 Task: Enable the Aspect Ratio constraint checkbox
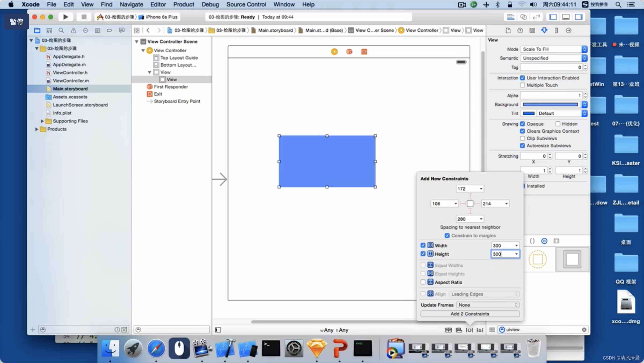[423, 282]
